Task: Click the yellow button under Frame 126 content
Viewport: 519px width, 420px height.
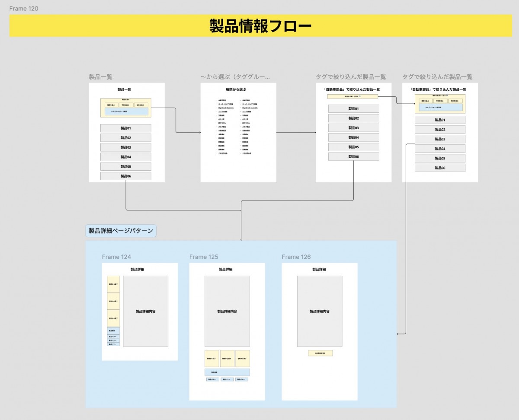Action: coord(320,353)
